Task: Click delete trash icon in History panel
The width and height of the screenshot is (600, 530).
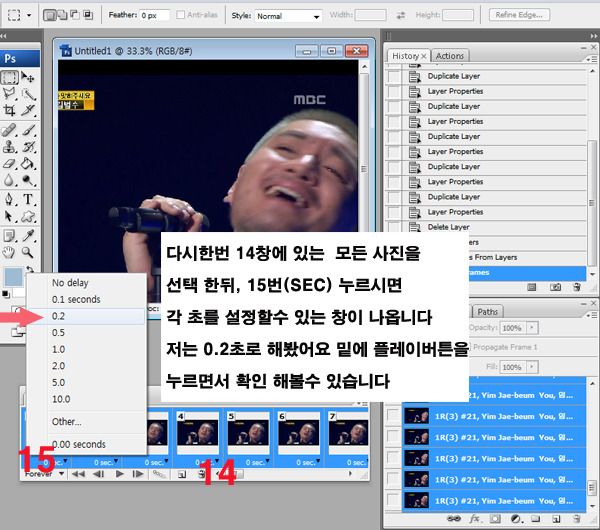Action: click(577, 287)
